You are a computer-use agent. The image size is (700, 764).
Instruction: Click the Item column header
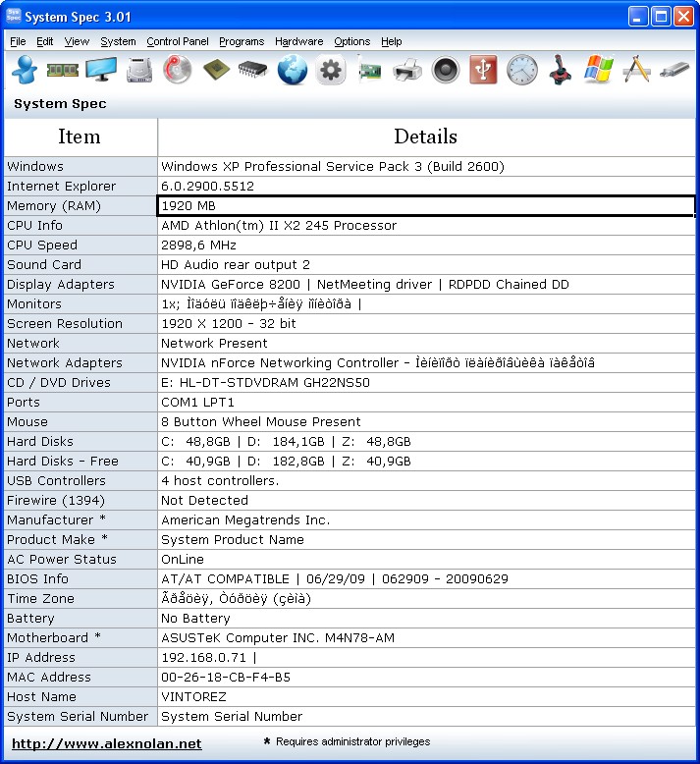pos(81,136)
